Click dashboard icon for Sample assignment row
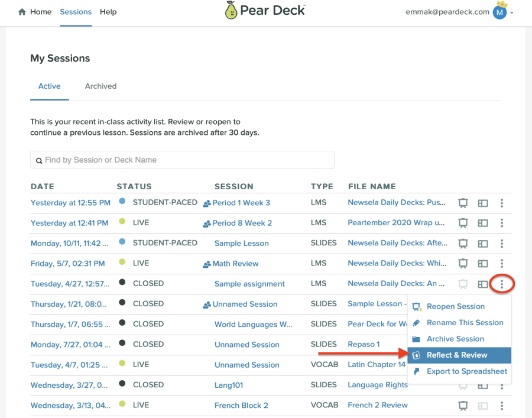Viewport: 532px width, 418px height. click(483, 284)
